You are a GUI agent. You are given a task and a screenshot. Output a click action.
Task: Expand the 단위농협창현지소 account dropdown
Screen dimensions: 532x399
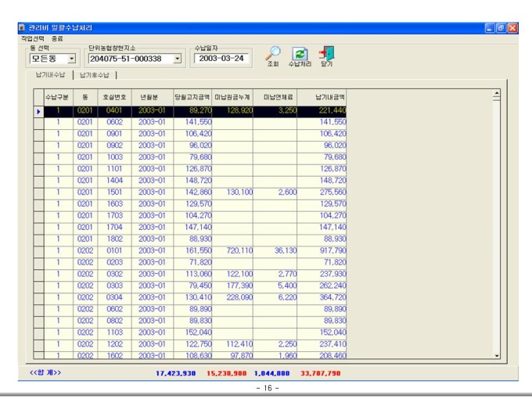coord(177,58)
